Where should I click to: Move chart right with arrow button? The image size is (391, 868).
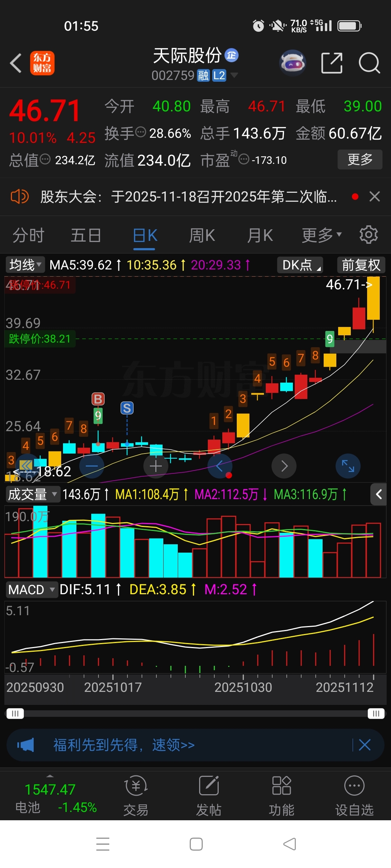pyautogui.click(x=284, y=466)
